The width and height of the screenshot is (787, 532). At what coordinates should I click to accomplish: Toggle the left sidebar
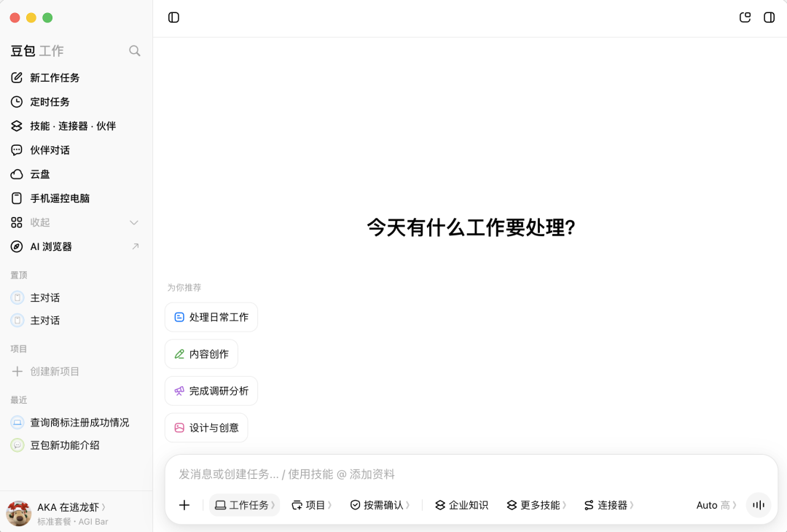(x=173, y=17)
